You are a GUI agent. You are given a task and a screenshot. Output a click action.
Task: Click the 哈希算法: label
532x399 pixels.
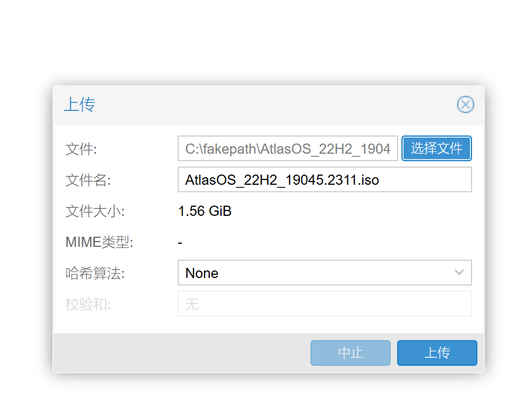click(x=95, y=273)
